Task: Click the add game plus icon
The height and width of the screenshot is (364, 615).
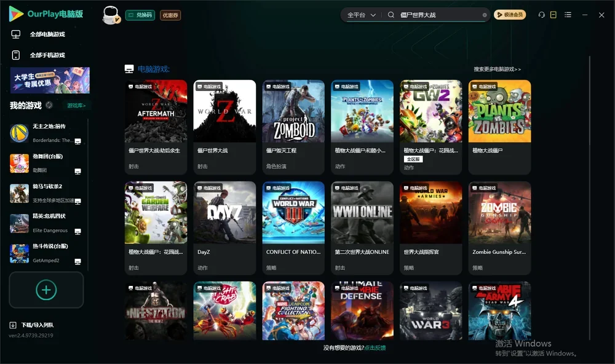Action: [x=46, y=290]
